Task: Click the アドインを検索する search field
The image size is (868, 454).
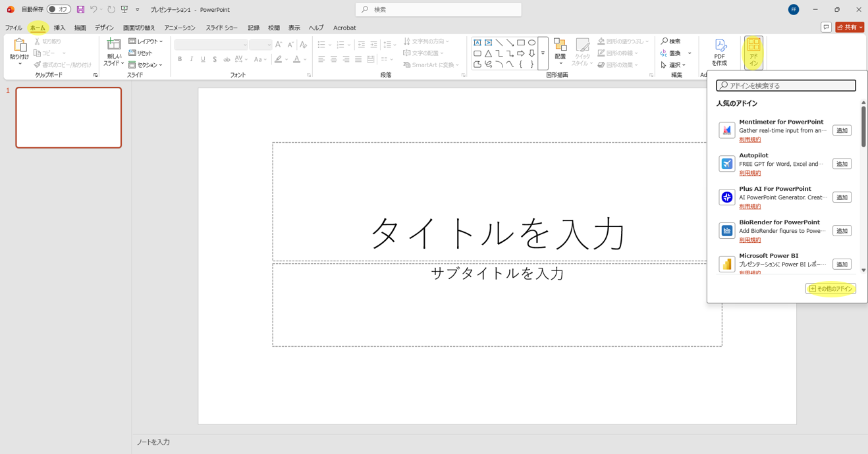Action: point(786,86)
